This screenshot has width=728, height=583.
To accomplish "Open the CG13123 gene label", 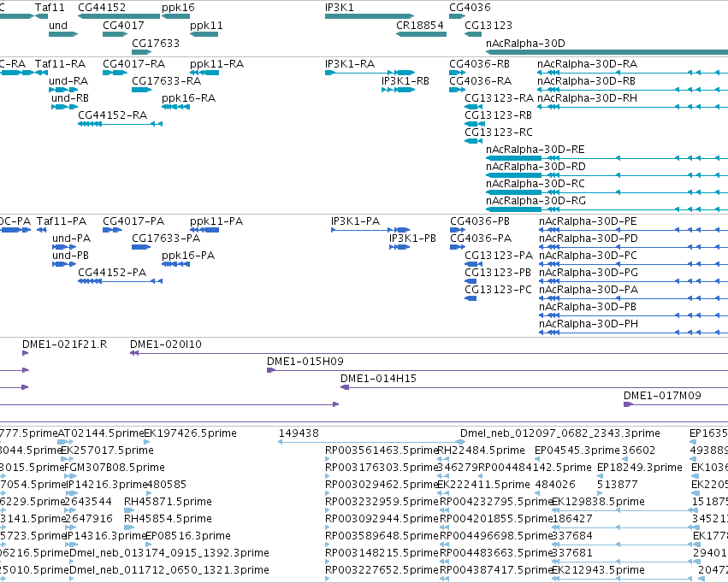I will (x=488, y=26).
